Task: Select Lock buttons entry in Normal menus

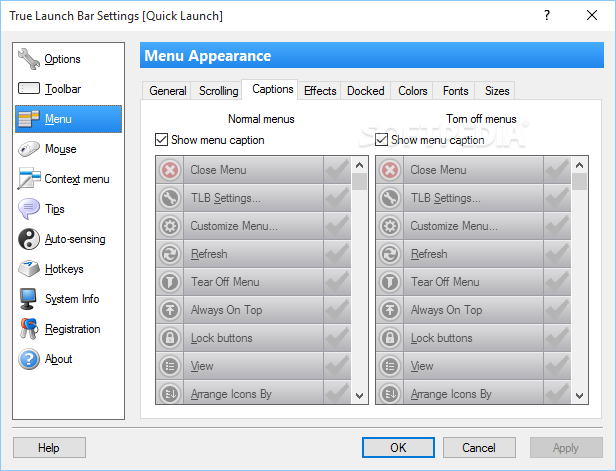Action: (x=253, y=338)
